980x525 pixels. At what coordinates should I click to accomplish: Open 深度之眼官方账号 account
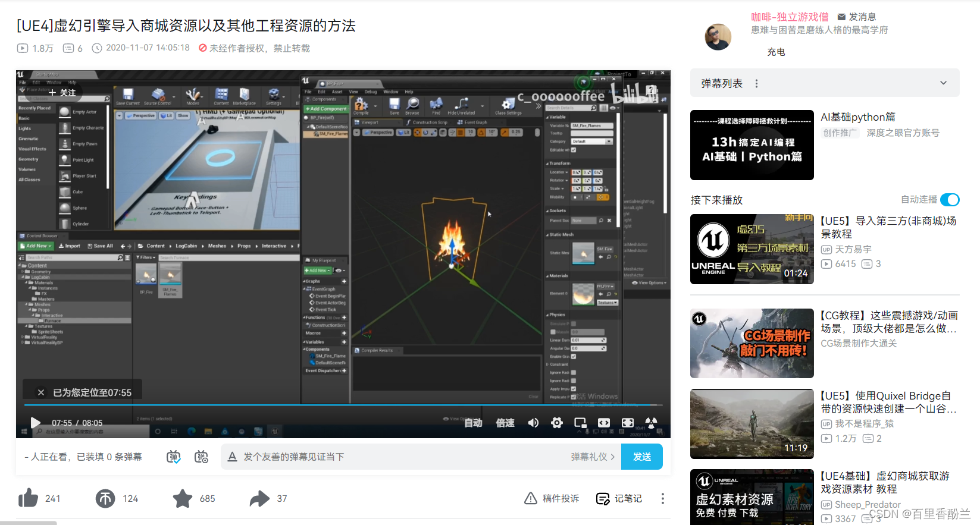(903, 133)
